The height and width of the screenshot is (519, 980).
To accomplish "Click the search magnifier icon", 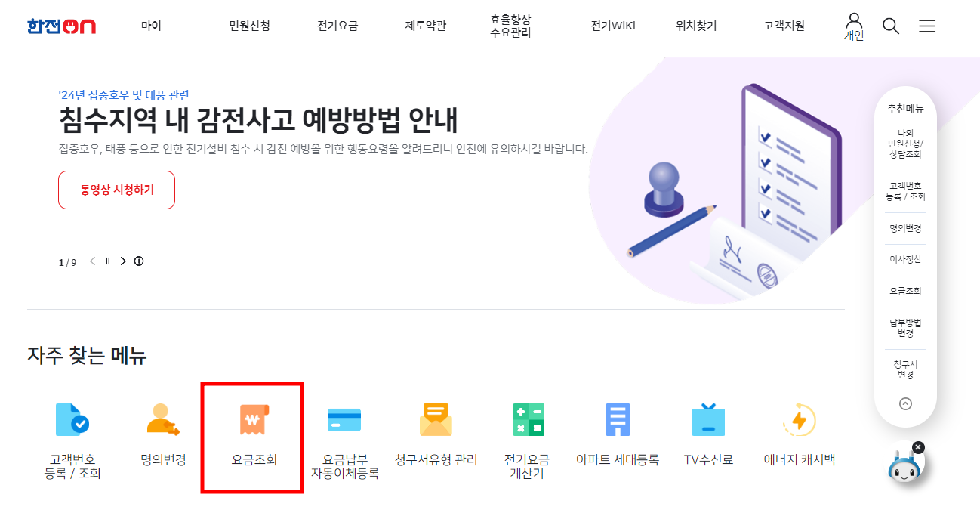I will [x=891, y=26].
